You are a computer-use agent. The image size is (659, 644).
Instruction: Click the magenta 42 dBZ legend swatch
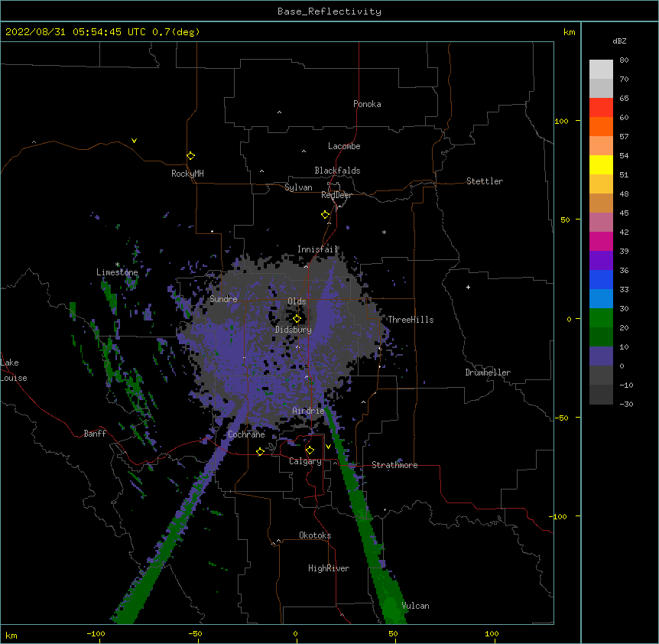(601, 241)
